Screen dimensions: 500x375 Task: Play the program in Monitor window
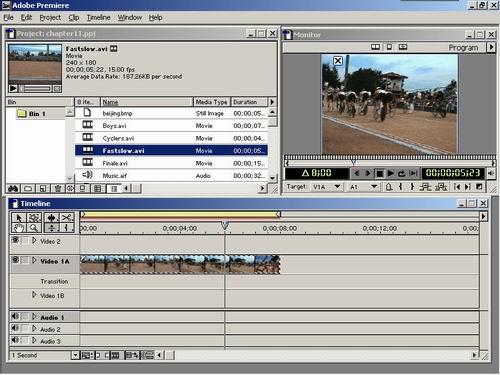pos(391,173)
